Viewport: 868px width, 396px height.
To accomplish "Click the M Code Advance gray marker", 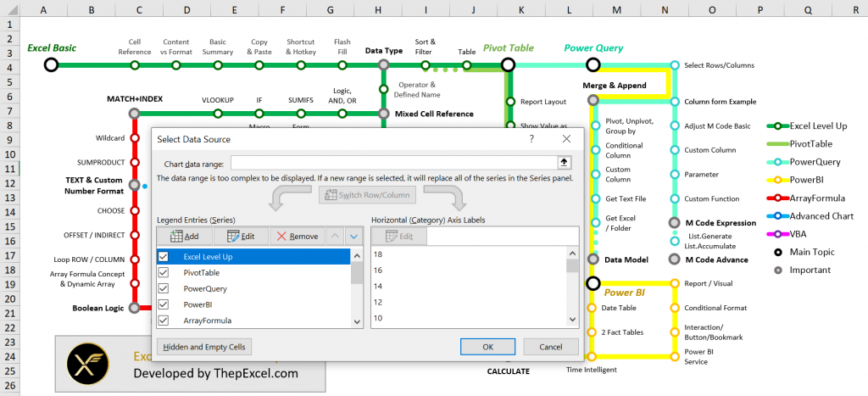I will (674, 259).
